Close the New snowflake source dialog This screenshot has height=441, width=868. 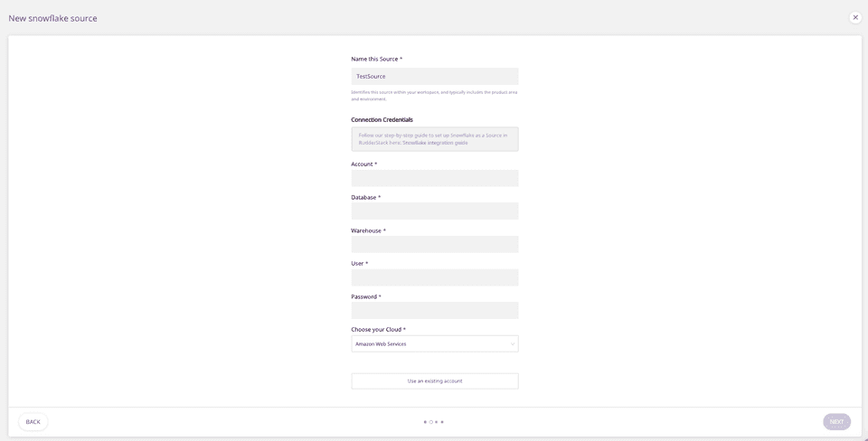point(855,17)
